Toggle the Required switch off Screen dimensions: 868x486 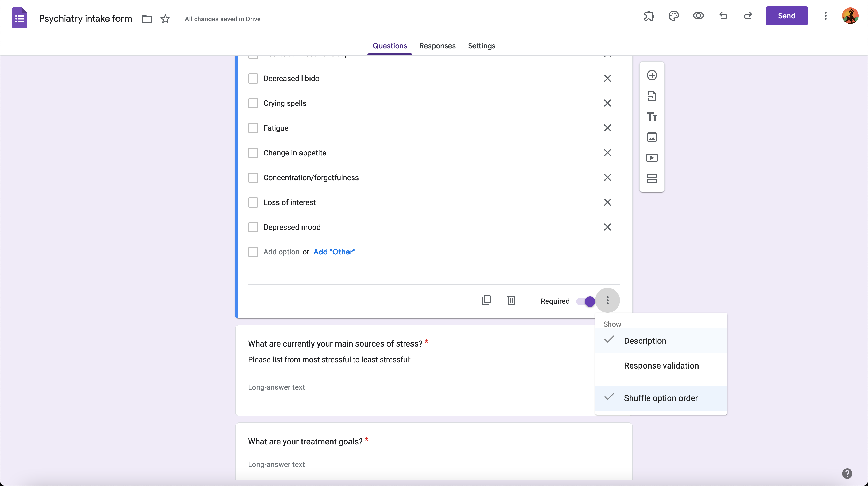pos(586,301)
